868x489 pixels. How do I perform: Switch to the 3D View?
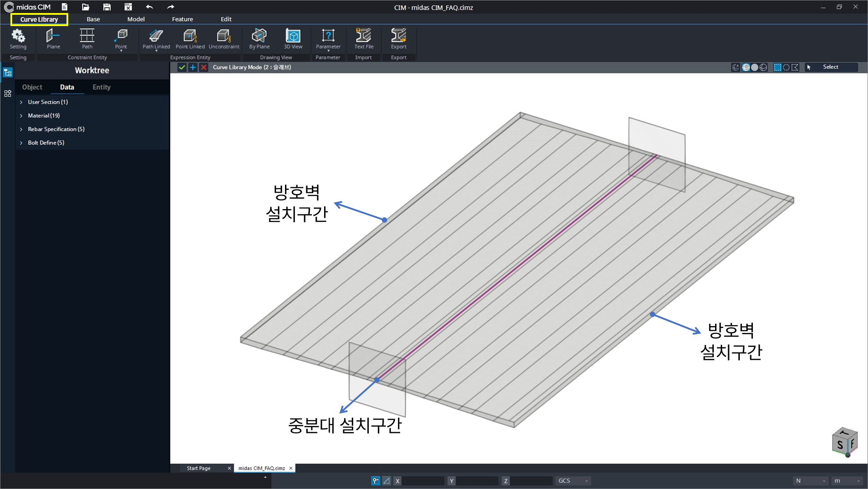coord(293,39)
